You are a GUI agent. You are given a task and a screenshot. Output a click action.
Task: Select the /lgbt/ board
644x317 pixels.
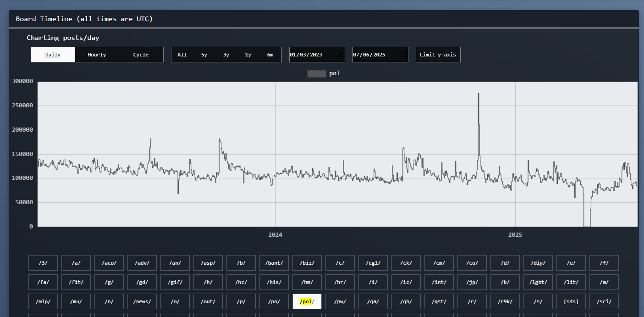coord(538,282)
